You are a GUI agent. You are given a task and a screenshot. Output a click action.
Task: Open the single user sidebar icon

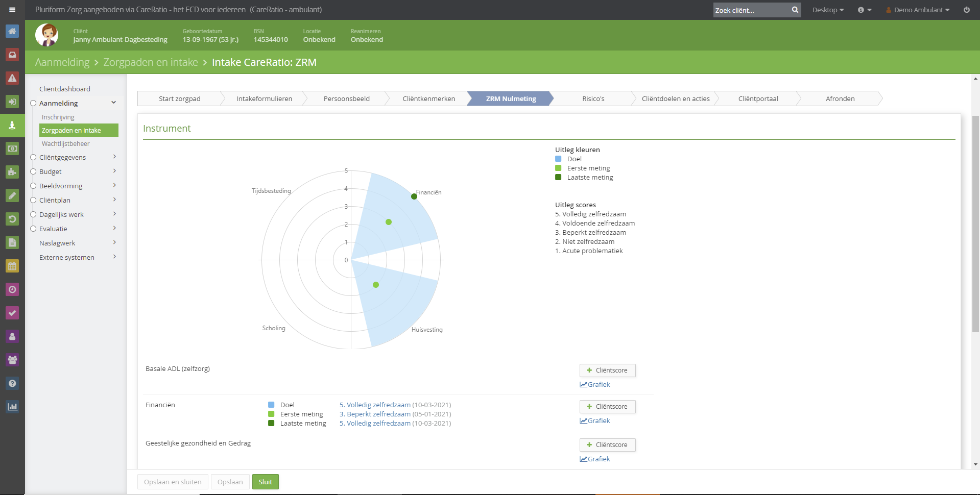pos(12,336)
